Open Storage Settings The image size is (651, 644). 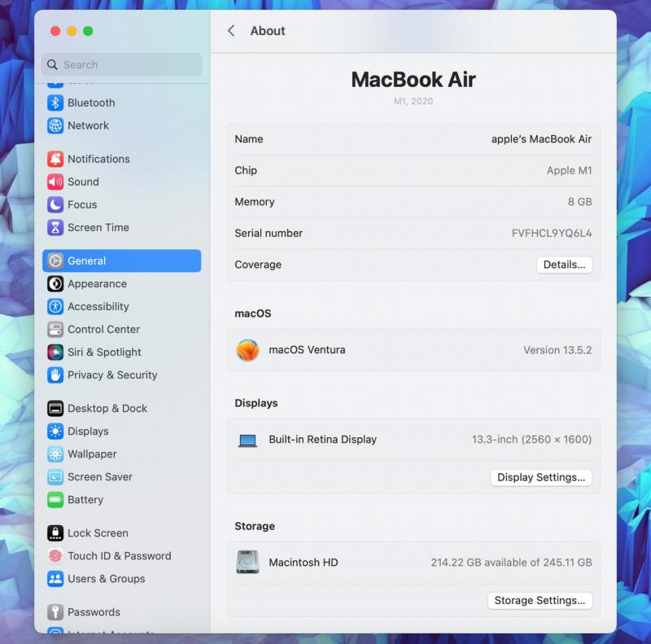[540, 600]
